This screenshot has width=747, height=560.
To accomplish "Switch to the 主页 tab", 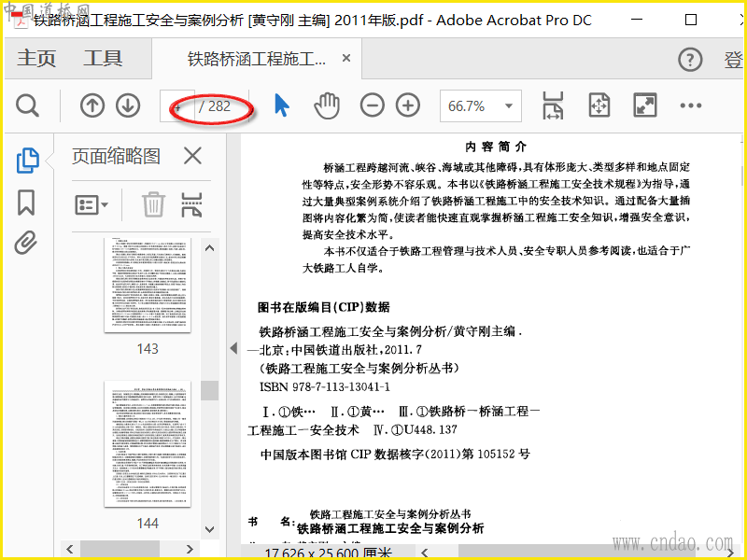I will coord(36,59).
